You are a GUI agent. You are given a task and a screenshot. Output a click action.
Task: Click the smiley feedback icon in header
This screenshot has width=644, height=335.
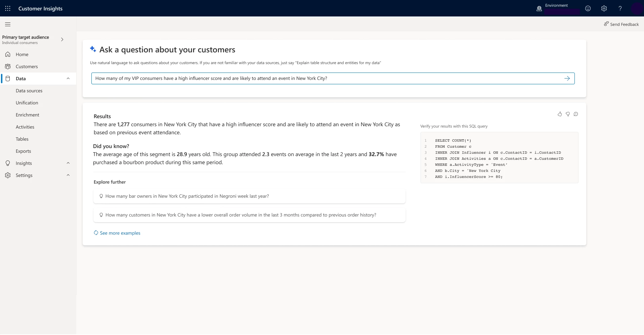588,8
